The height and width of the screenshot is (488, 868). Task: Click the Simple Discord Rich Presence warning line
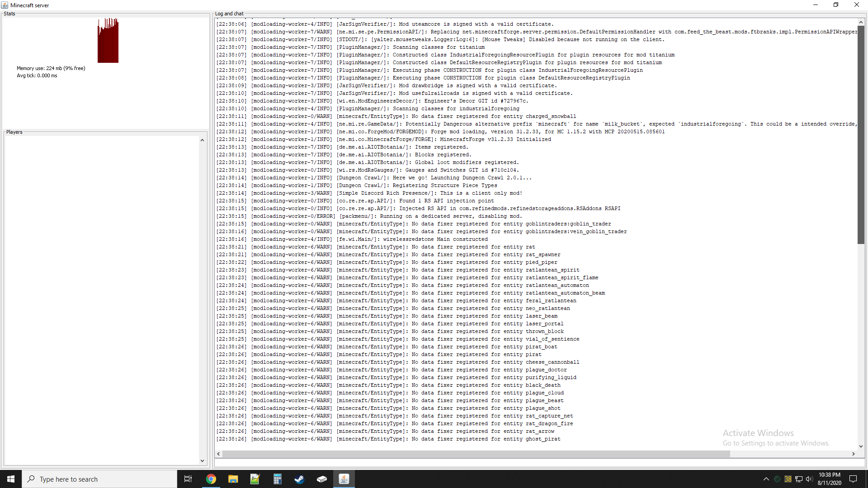point(369,193)
